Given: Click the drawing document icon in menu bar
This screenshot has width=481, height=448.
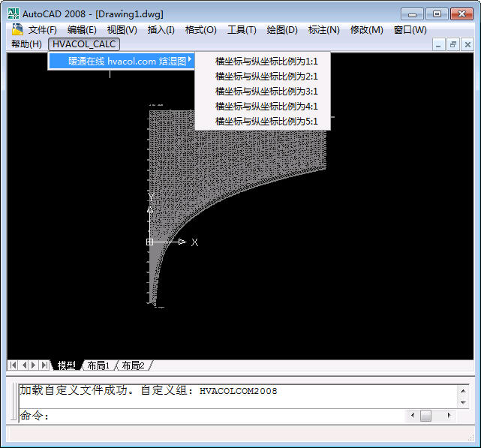Looking at the screenshot, I should (17, 29).
